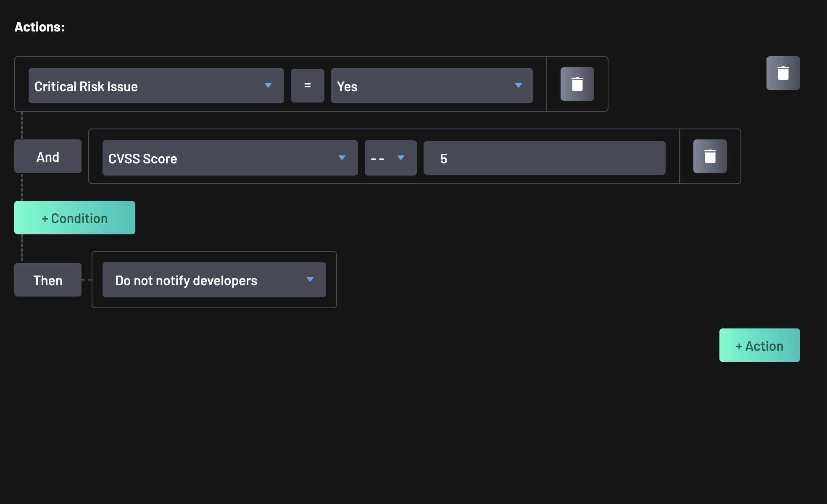Add a new condition with + Condition

(75, 218)
